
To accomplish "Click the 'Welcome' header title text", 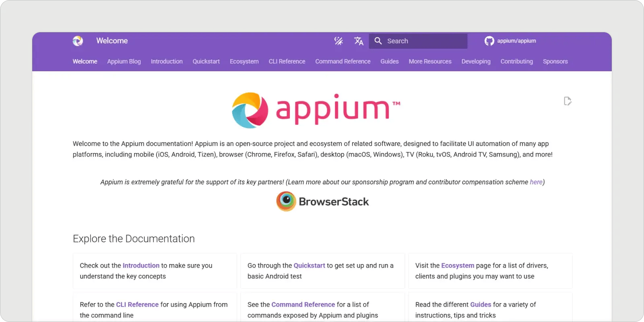I will 112,41.
